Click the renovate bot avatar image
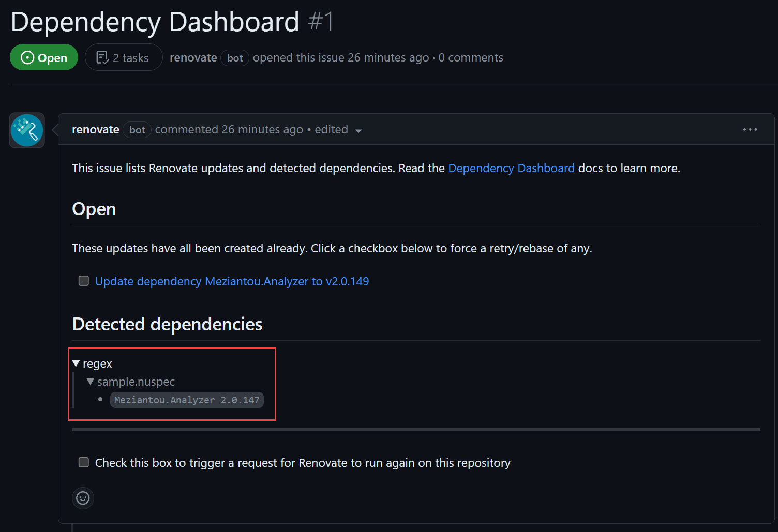The image size is (778, 532). (x=27, y=130)
